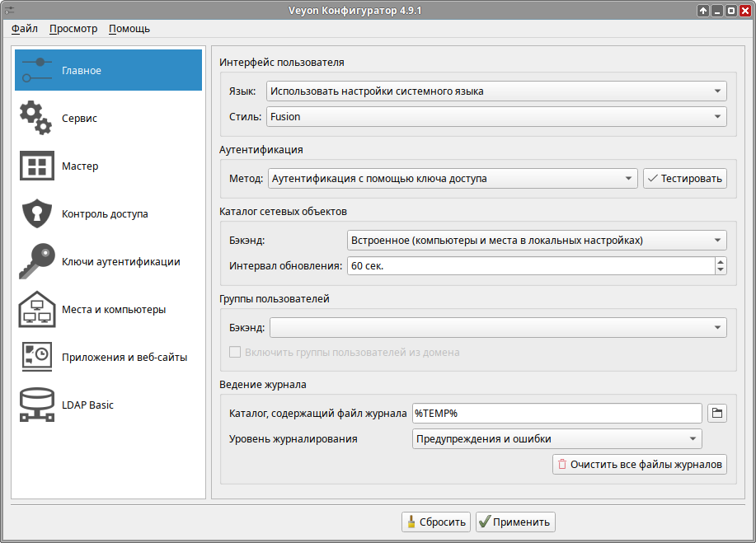The height and width of the screenshot is (543, 756).
Task: Open the Файл menu
Action: point(25,29)
